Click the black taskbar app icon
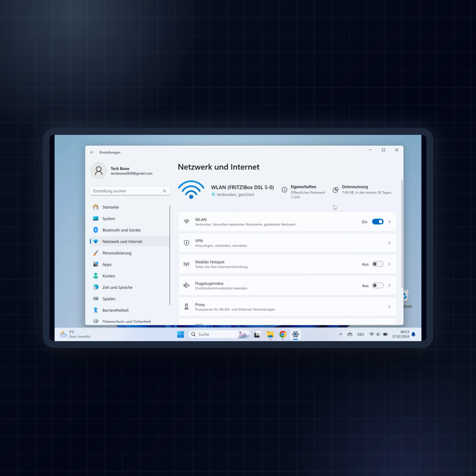The image size is (476, 476). point(257,334)
